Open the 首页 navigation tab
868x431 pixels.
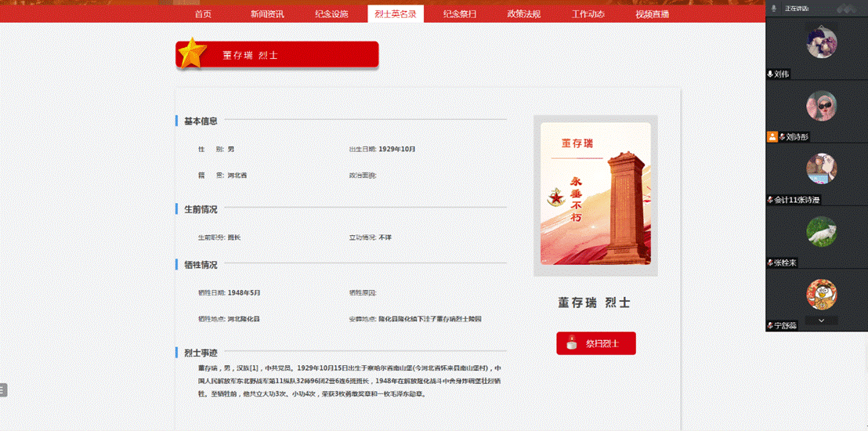203,14
